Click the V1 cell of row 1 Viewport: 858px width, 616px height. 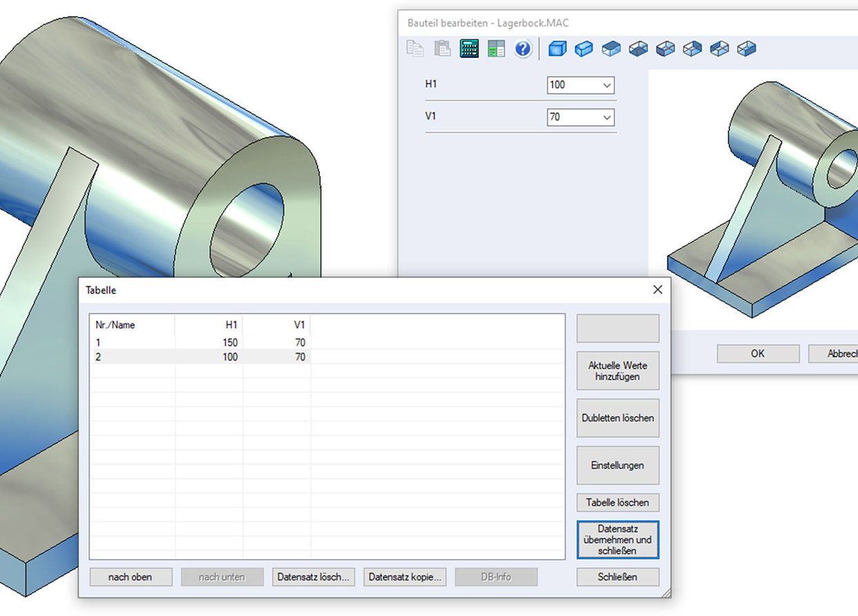click(x=277, y=342)
